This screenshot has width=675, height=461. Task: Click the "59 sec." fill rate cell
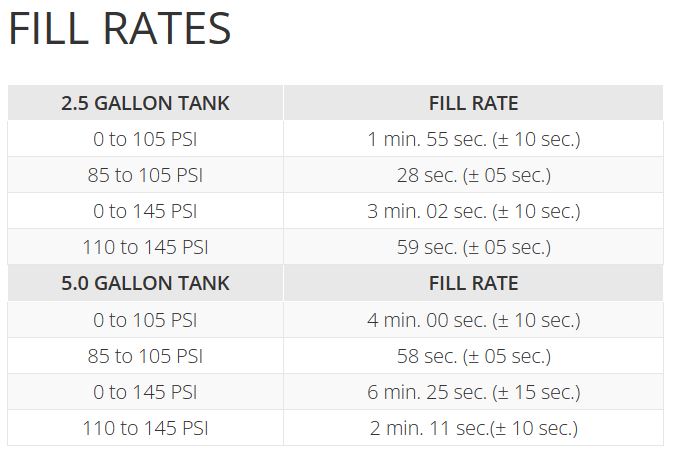tap(473, 247)
